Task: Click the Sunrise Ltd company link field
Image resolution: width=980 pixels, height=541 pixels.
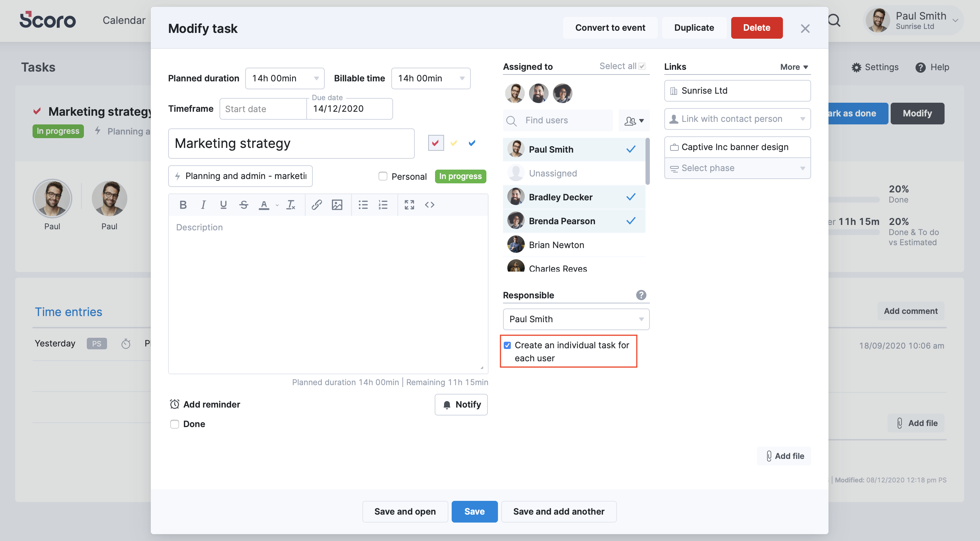Action: click(737, 90)
